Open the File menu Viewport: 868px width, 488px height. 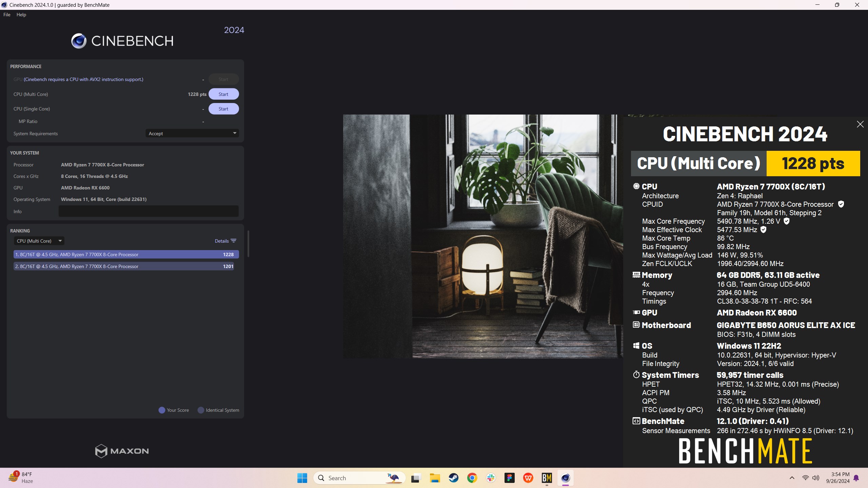pyautogui.click(x=7, y=15)
